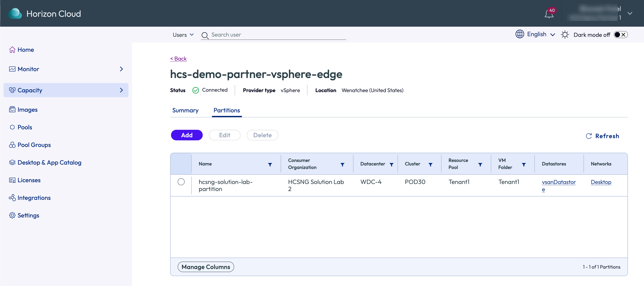
Task: Filter the Resource Pool column
Action: [480, 165]
